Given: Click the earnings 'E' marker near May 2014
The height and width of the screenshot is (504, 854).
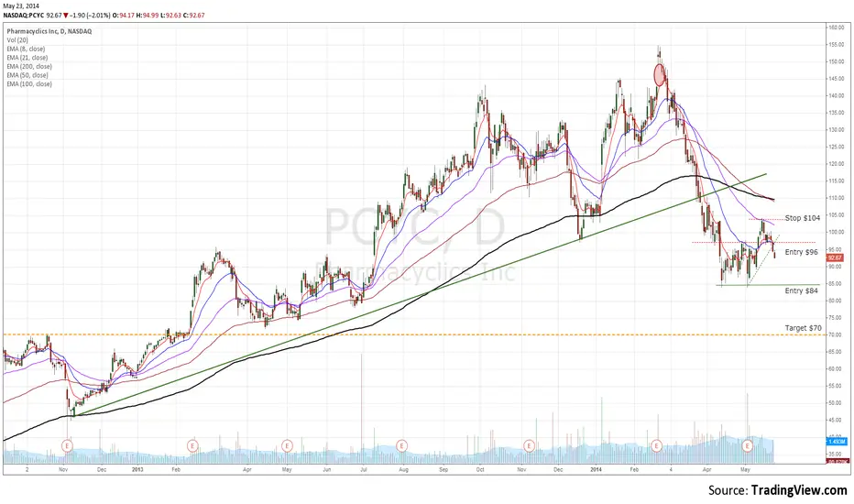Looking at the screenshot, I should coord(748,445).
